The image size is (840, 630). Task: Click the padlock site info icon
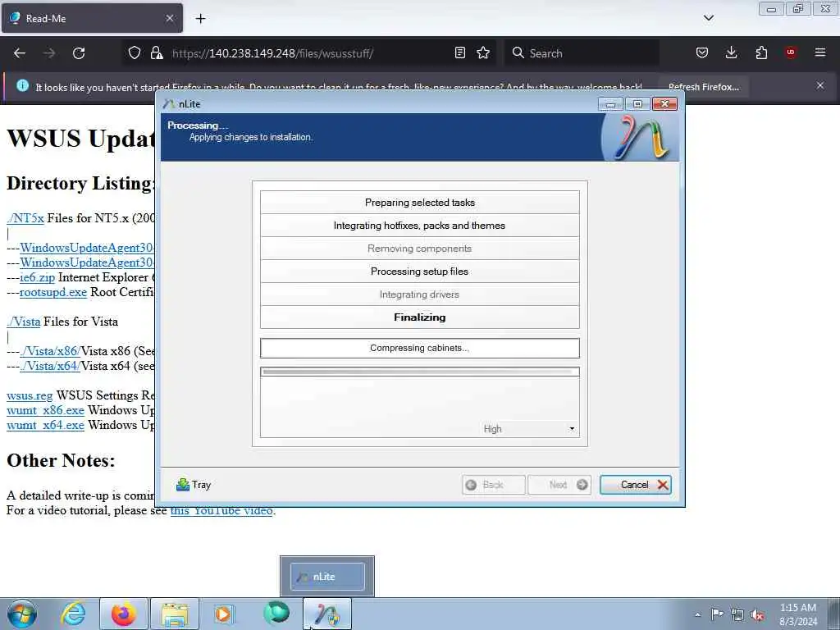pyautogui.click(x=157, y=52)
